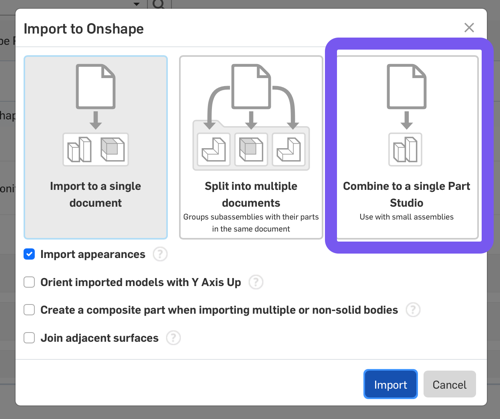Open the help icon next to Import appearances
The width and height of the screenshot is (500, 419).
(x=160, y=254)
